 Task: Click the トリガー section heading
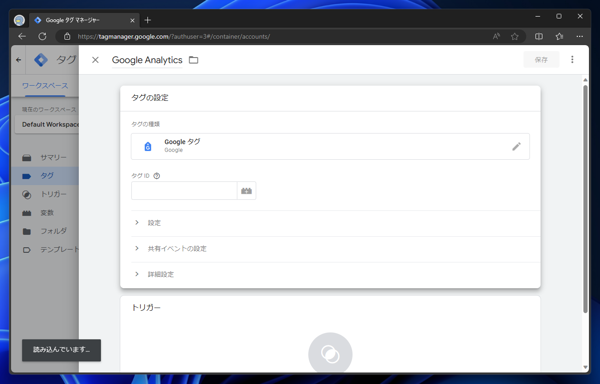(x=146, y=308)
